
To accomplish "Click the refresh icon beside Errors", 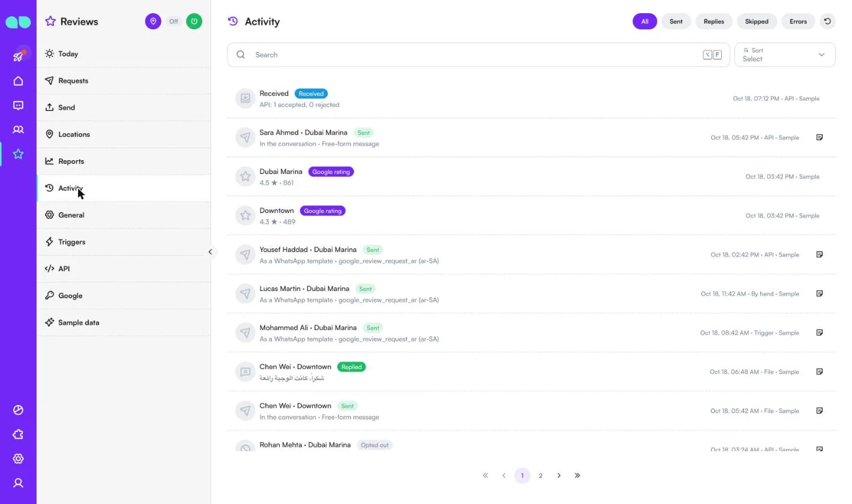I will pyautogui.click(x=827, y=22).
